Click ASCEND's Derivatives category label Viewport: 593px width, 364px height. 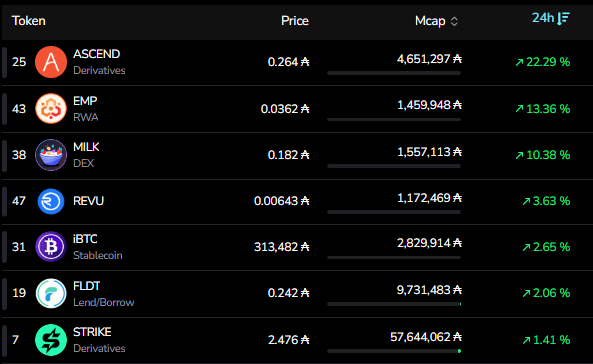coord(99,71)
